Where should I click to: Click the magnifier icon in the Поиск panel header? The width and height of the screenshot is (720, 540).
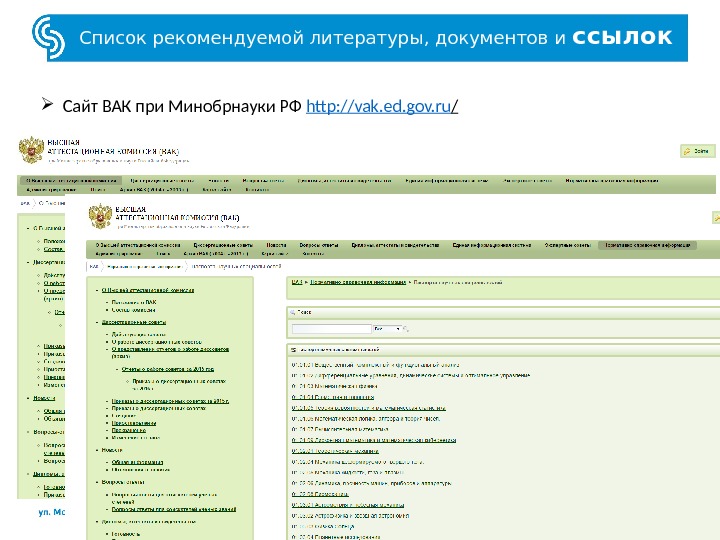pyautogui.click(x=292, y=312)
